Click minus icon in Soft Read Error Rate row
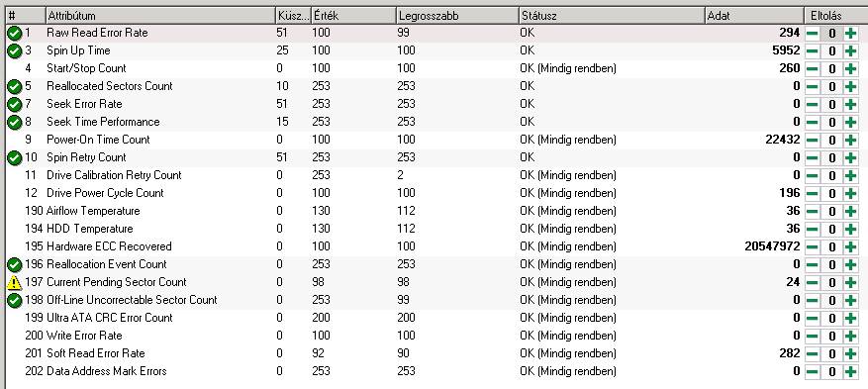 click(813, 353)
